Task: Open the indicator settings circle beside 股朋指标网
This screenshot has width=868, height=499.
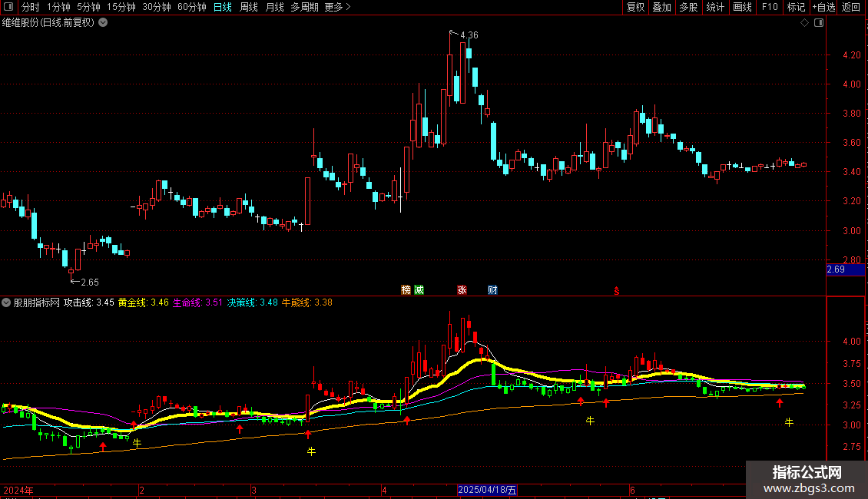Action: click(x=6, y=302)
